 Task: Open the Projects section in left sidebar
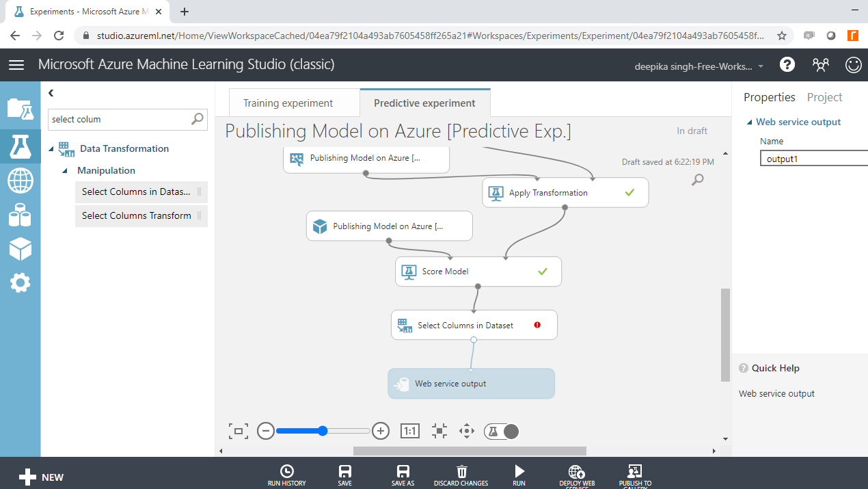click(20, 109)
